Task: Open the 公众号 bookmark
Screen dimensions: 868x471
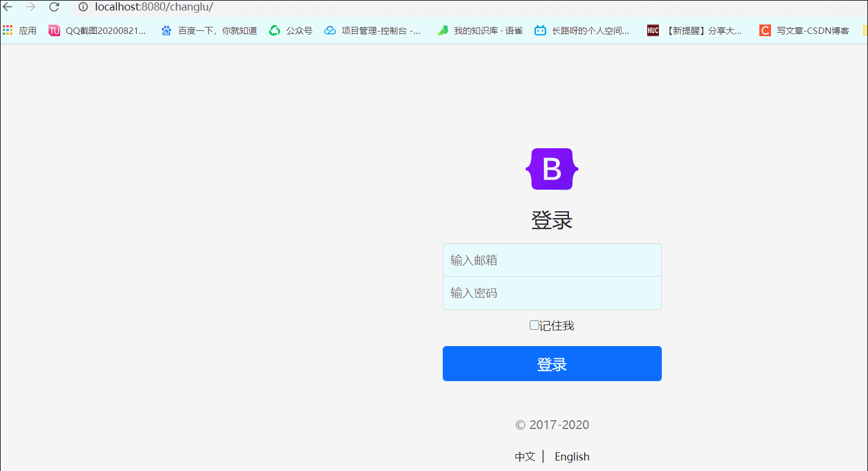Action: coord(291,30)
